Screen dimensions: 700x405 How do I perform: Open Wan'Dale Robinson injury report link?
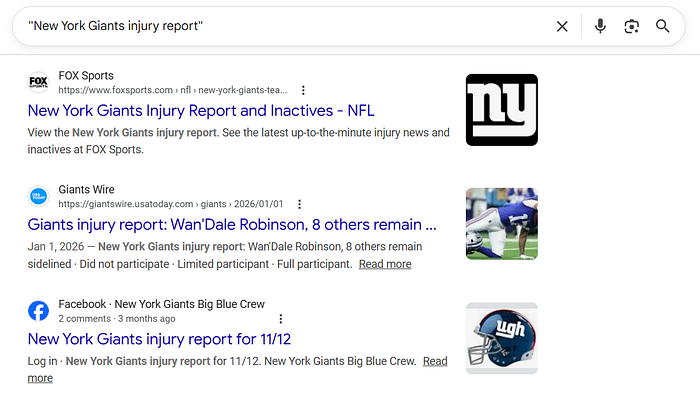(x=232, y=225)
